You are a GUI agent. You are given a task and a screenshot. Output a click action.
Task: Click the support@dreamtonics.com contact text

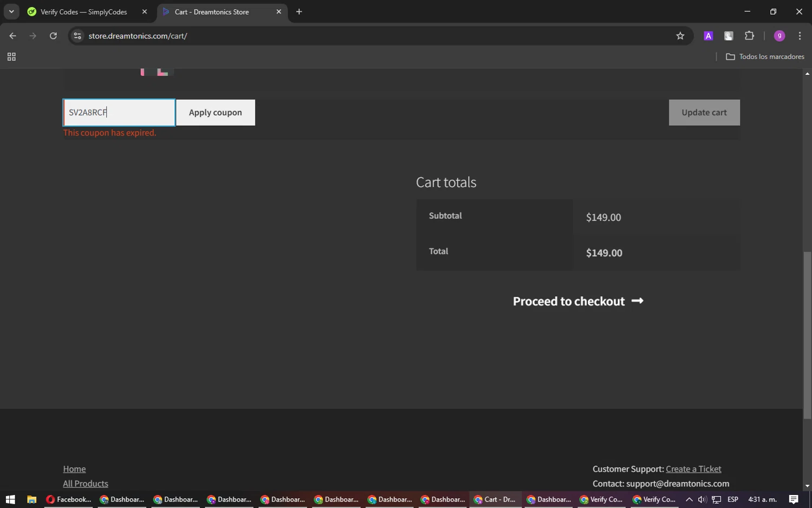678,484
